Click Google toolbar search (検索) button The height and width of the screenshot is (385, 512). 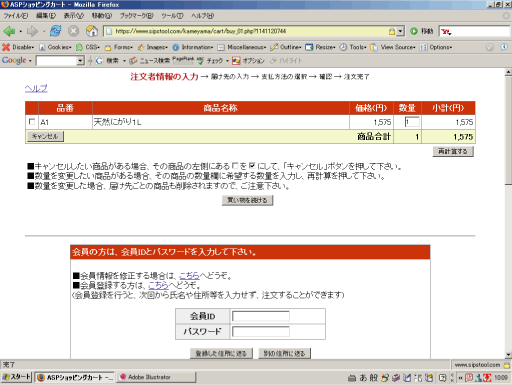pyautogui.click(x=107, y=60)
